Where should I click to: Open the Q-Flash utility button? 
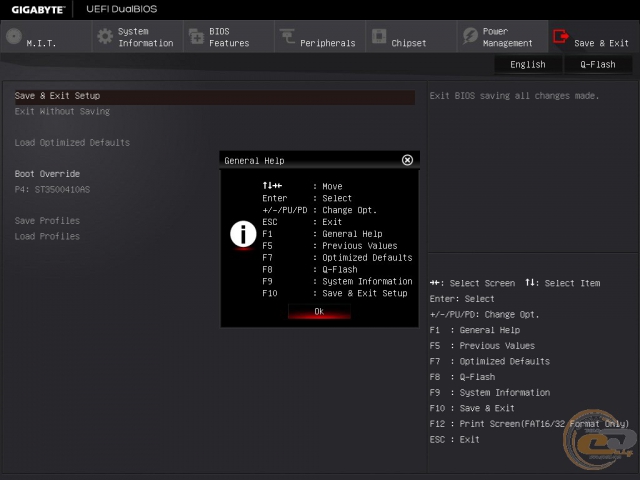coord(597,64)
